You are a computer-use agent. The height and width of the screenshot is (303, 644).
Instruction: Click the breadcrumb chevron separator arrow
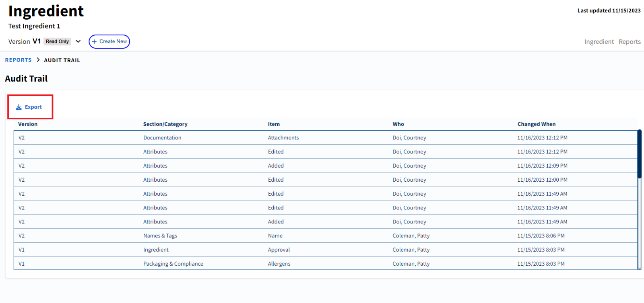pos(38,60)
